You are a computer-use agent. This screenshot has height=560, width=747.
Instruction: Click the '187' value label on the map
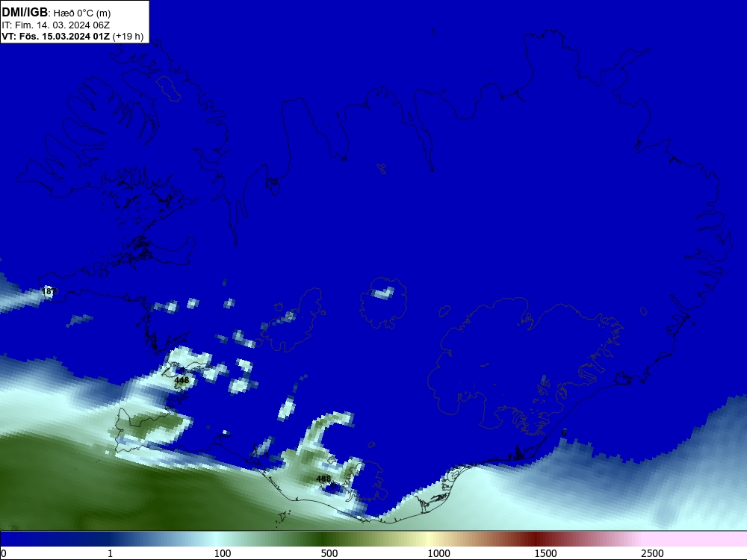[49, 291]
